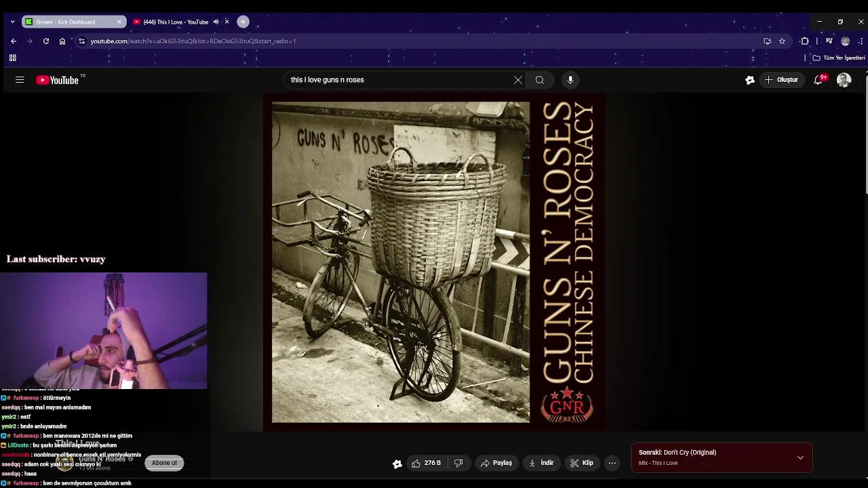View site information icon in address bar

(x=81, y=41)
